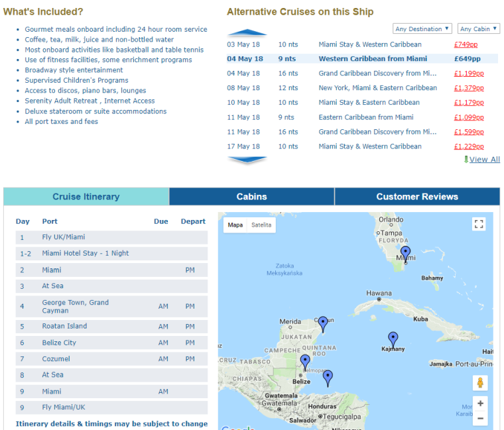Select the Cozumel map marker pin
504x430 pixels.
323,323
